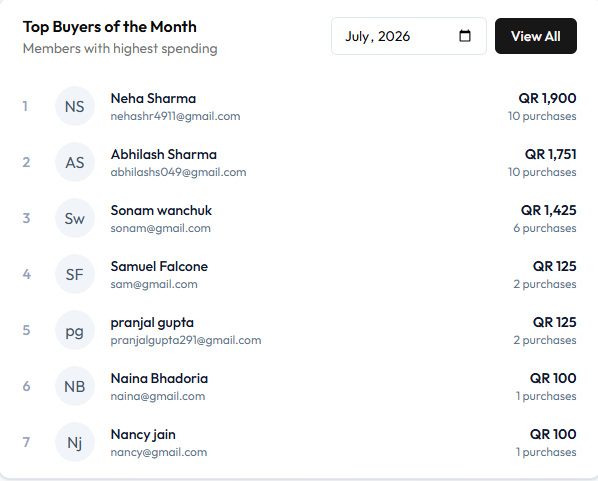Select the SF avatar badge

(75, 274)
